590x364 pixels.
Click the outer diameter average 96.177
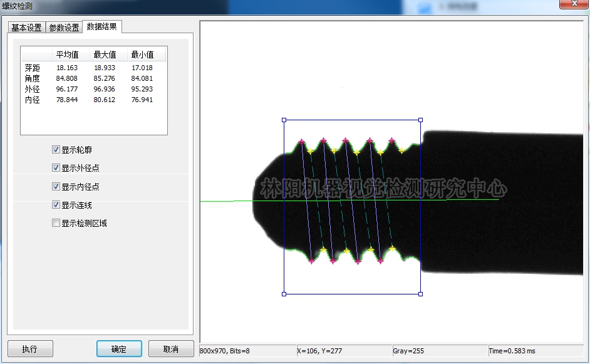tap(67, 89)
